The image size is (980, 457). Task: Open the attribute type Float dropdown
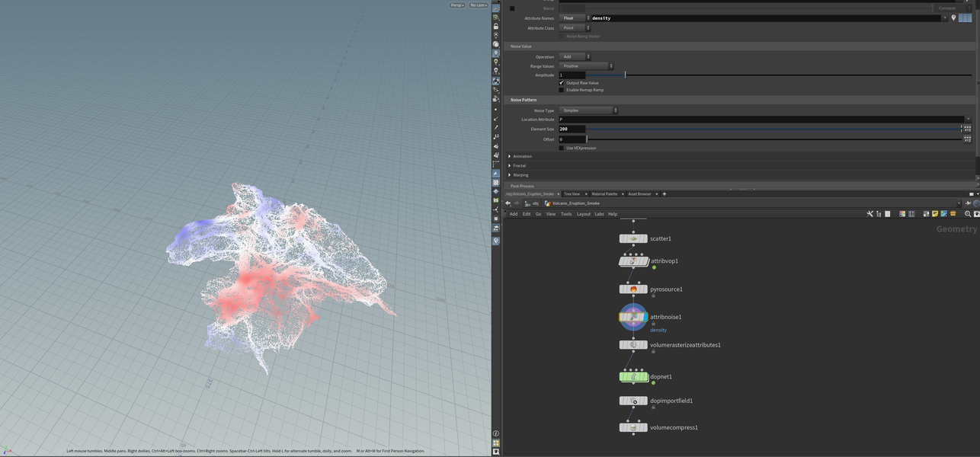point(575,18)
